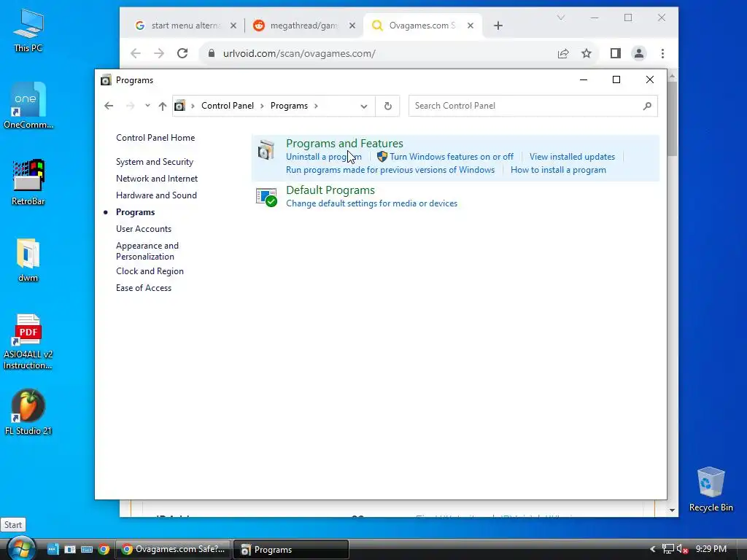
Task: Click Uninstall a program link
Action: (x=323, y=157)
